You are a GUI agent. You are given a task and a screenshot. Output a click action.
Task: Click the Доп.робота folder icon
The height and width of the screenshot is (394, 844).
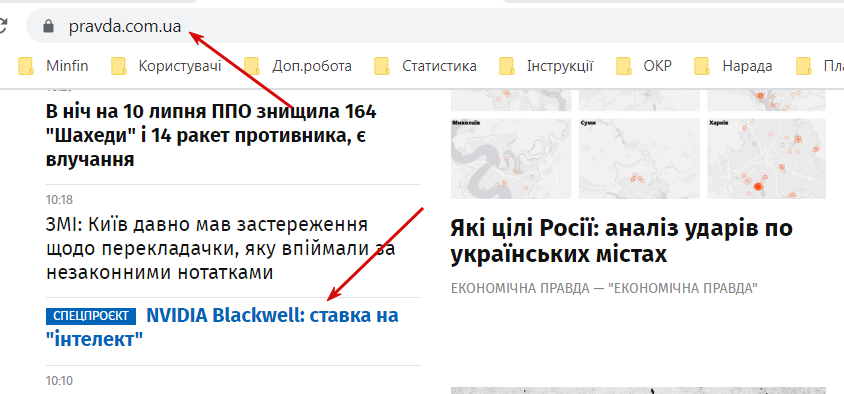252,66
